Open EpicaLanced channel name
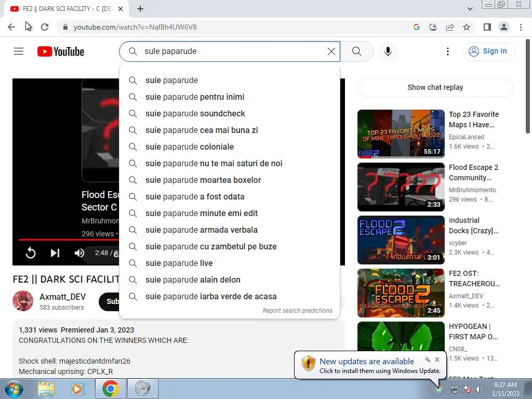The image size is (532, 399). [x=467, y=137]
